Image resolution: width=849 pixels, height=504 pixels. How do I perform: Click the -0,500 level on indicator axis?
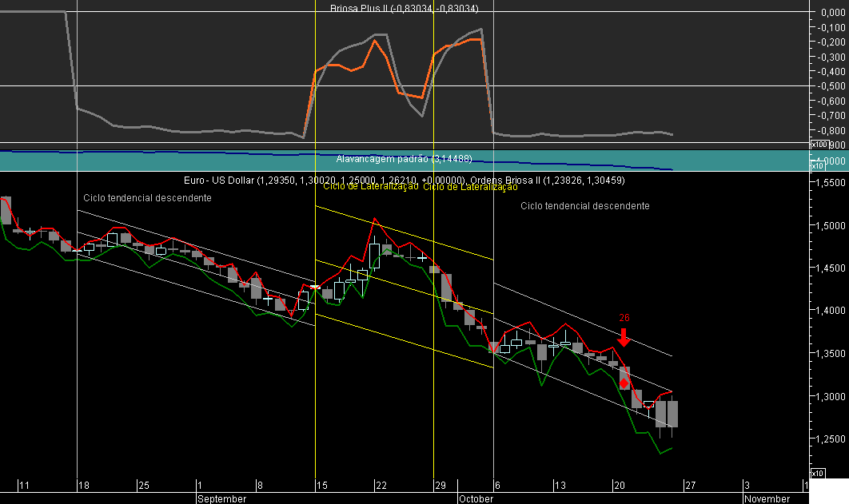[x=832, y=86]
